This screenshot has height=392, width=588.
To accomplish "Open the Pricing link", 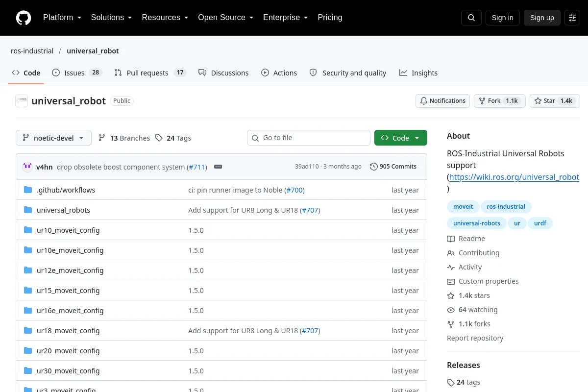I will coord(330,18).
